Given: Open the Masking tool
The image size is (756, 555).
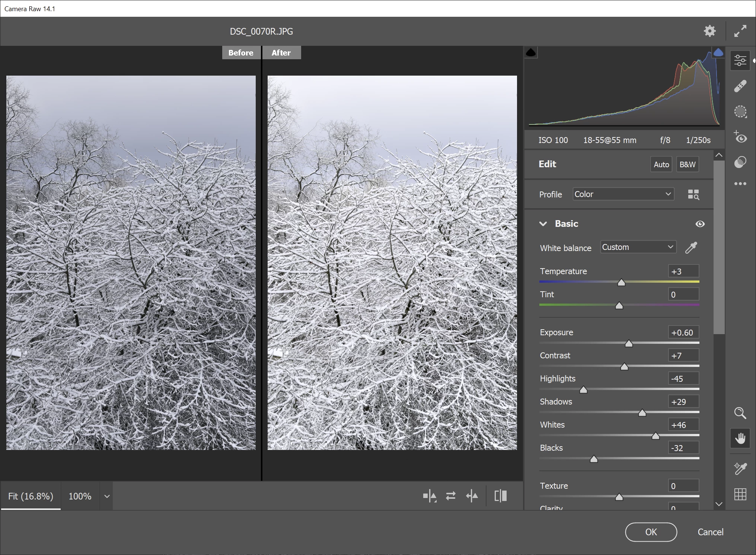Looking at the screenshot, I should pyautogui.click(x=740, y=111).
